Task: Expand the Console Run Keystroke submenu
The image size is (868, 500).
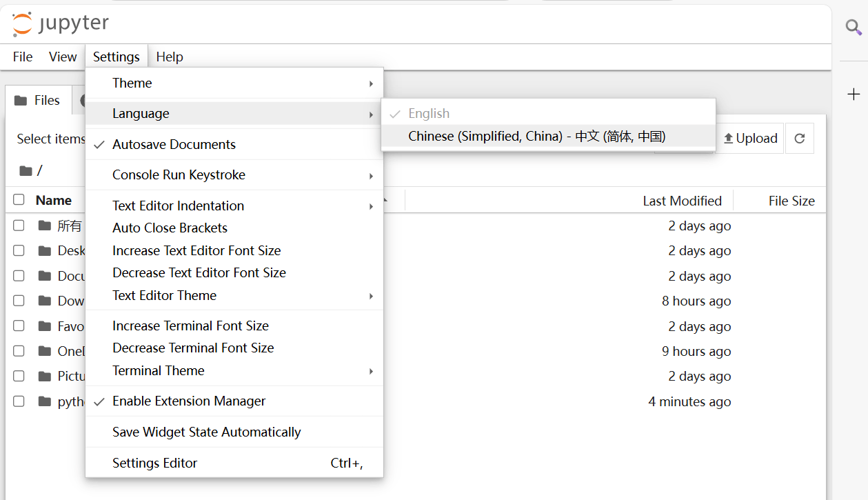Action: 234,175
